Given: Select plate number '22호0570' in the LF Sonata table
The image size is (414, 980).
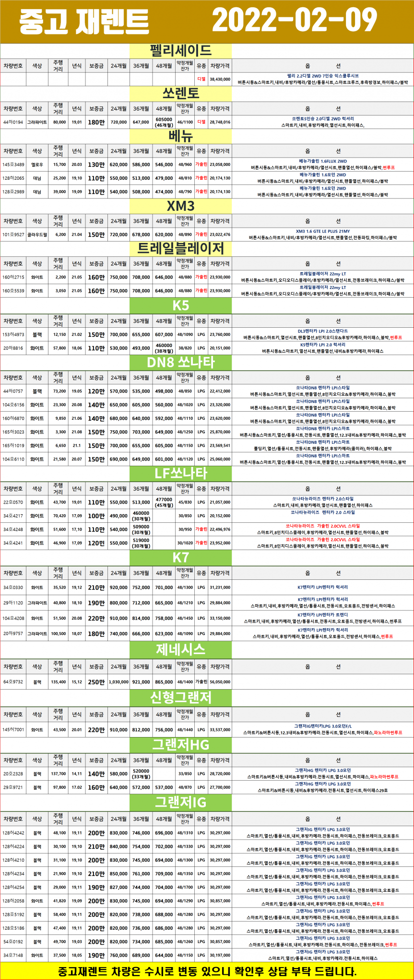Looking at the screenshot, I should click(x=13, y=502).
